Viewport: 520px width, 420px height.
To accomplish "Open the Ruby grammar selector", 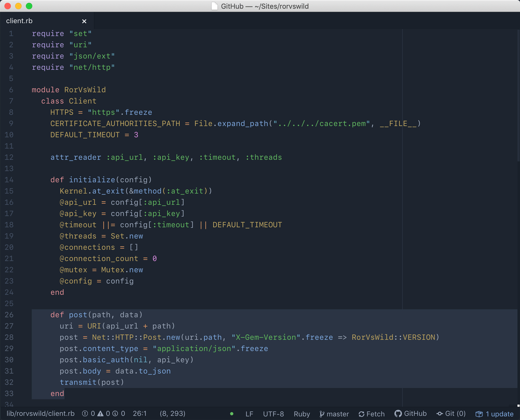I will pos(302,414).
